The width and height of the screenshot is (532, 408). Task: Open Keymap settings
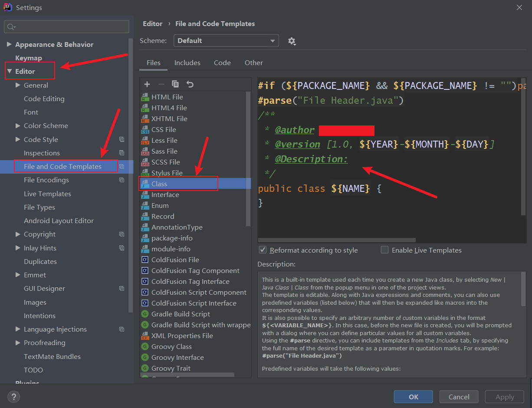(x=29, y=58)
